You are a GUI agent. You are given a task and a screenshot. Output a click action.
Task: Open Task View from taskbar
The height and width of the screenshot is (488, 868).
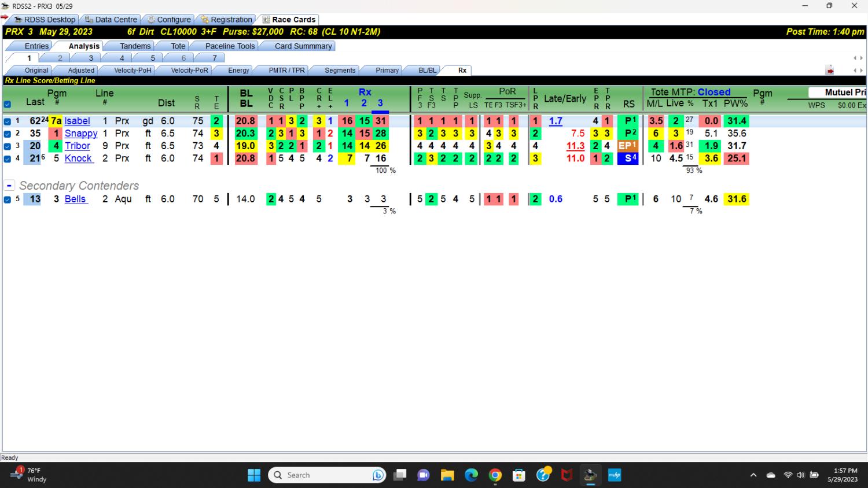coord(400,475)
